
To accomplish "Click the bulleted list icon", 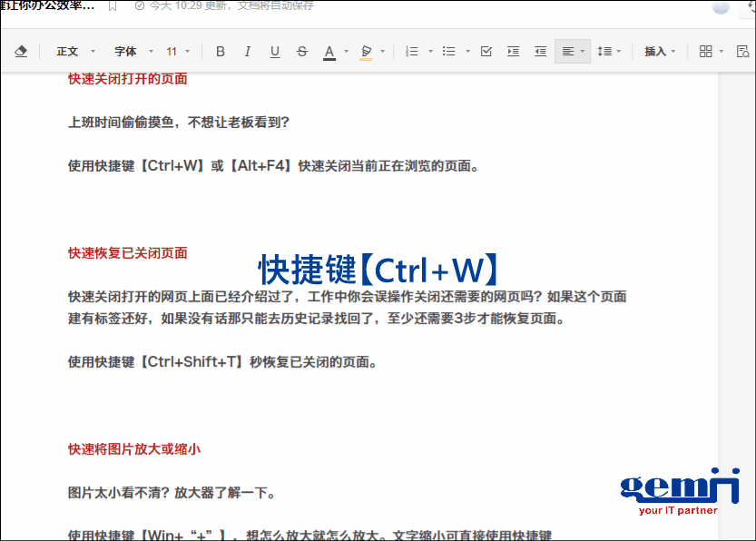I will click(x=448, y=52).
